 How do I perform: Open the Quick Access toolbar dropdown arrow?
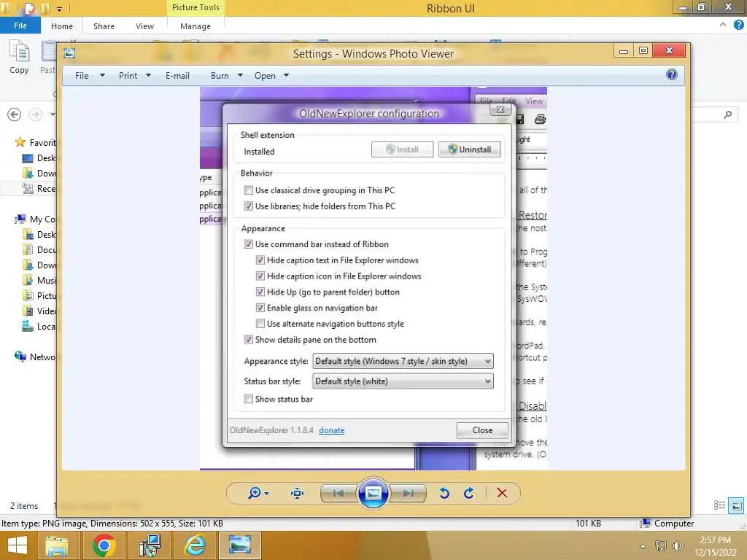pos(60,9)
